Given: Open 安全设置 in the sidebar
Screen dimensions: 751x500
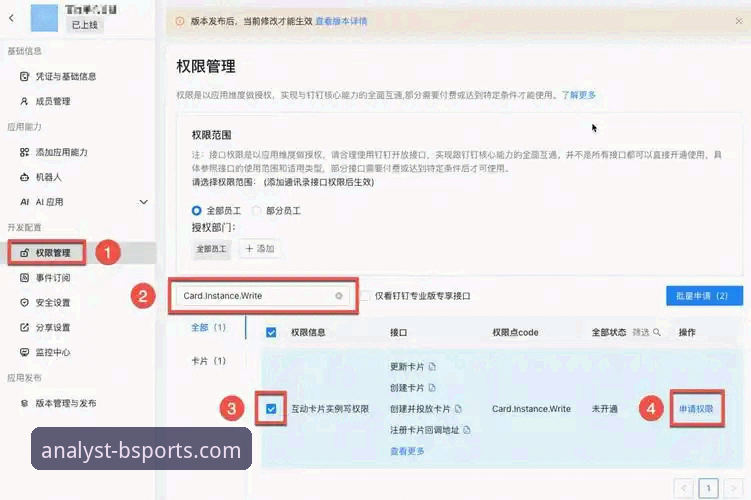Looking at the screenshot, I should click(x=53, y=303).
